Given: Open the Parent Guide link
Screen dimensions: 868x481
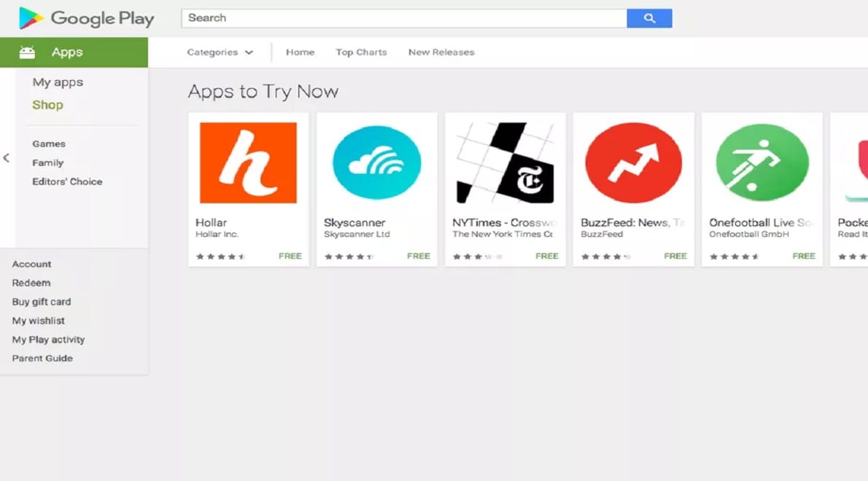Looking at the screenshot, I should point(42,359).
